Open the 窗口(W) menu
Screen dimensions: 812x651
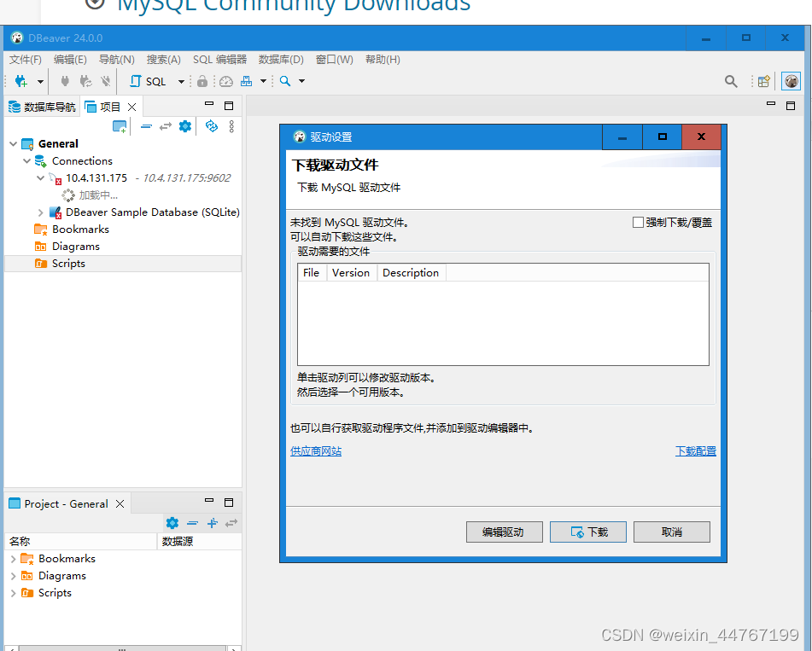pos(335,60)
